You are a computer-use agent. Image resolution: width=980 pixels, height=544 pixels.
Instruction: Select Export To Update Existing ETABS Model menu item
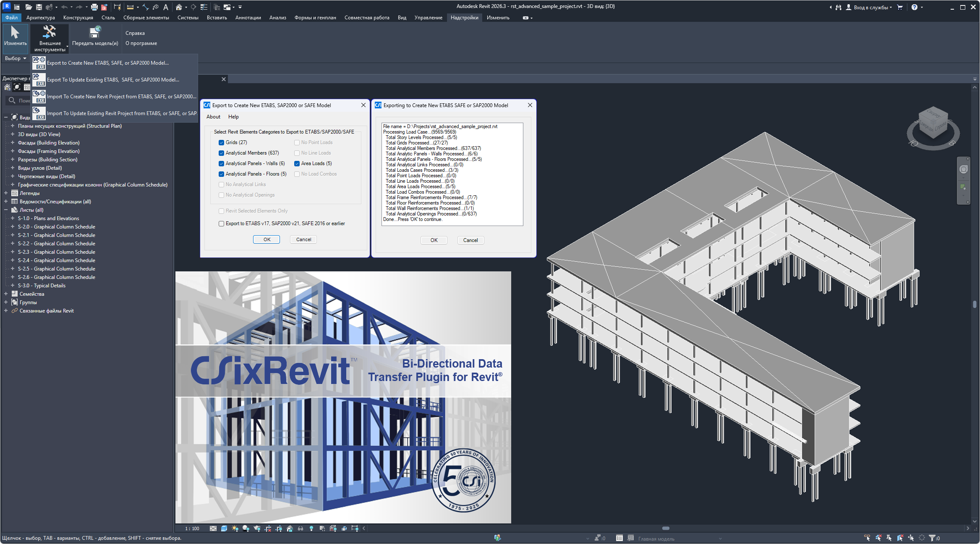pos(113,80)
